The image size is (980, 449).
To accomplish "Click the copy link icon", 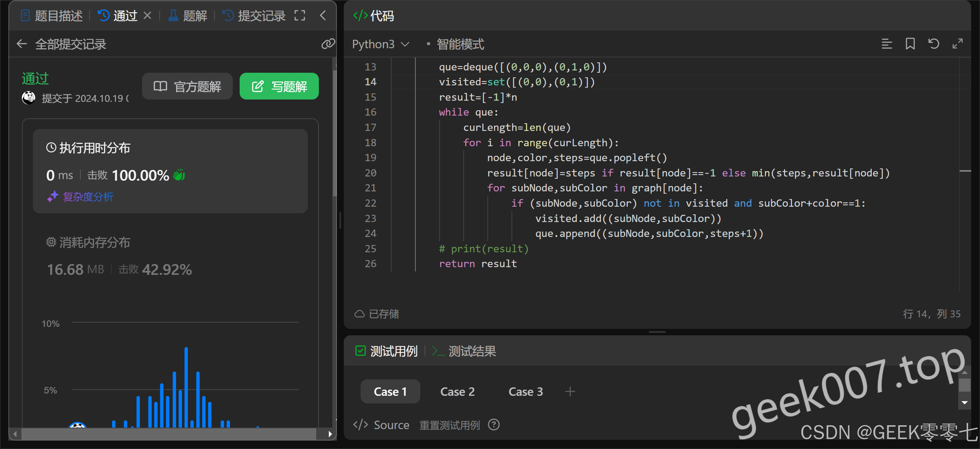I will pyautogui.click(x=328, y=44).
